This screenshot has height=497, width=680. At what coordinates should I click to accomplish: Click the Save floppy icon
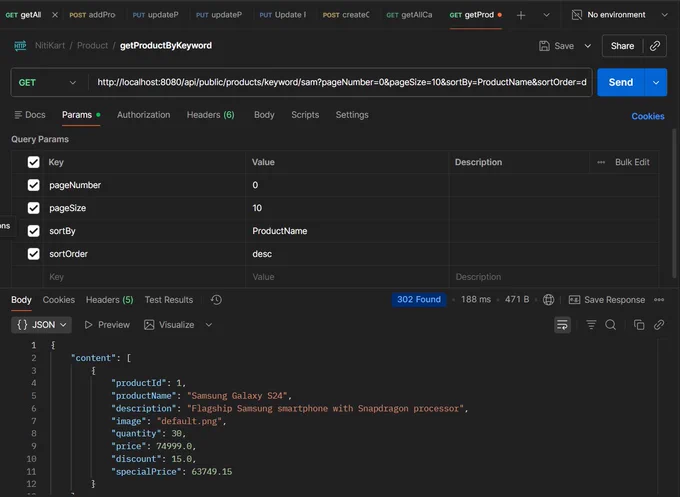coord(544,46)
